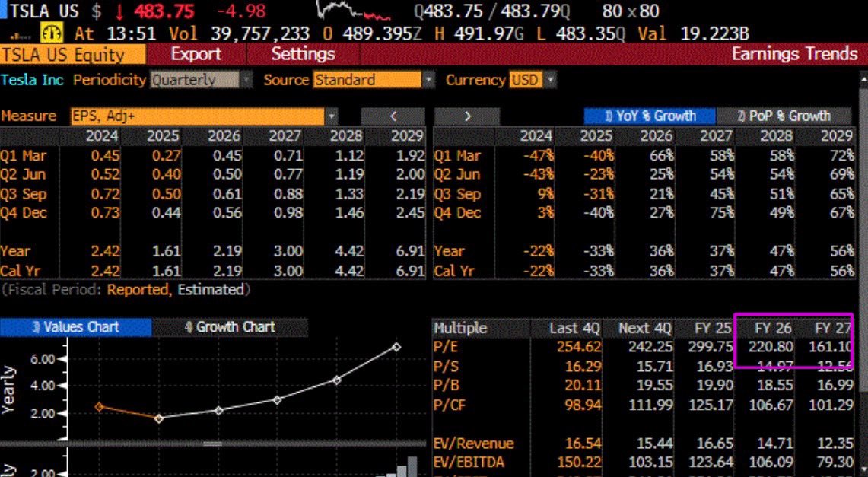The height and width of the screenshot is (477, 868).
Task: Click the Values Chart button
Action: tap(75, 327)
